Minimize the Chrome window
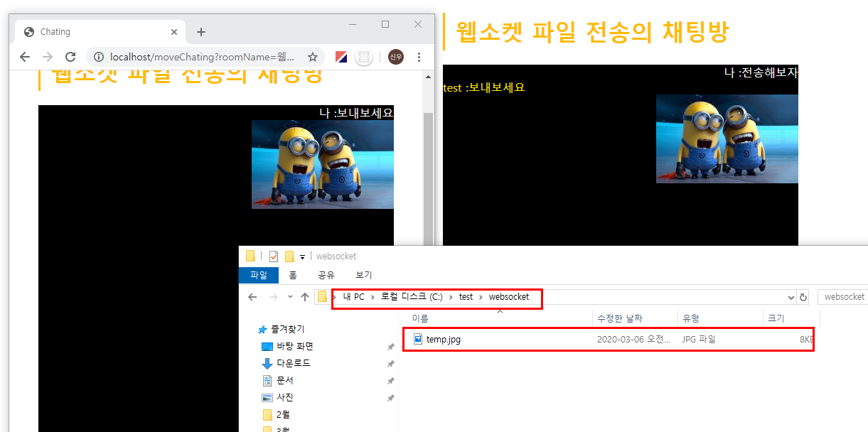 (353, 24)
